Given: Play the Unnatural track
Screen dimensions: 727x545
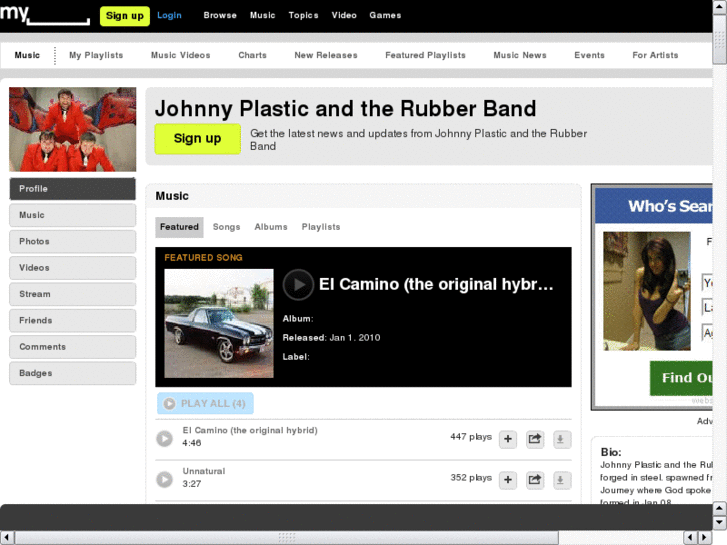Looking at the screenshot, I should (165, 480).
